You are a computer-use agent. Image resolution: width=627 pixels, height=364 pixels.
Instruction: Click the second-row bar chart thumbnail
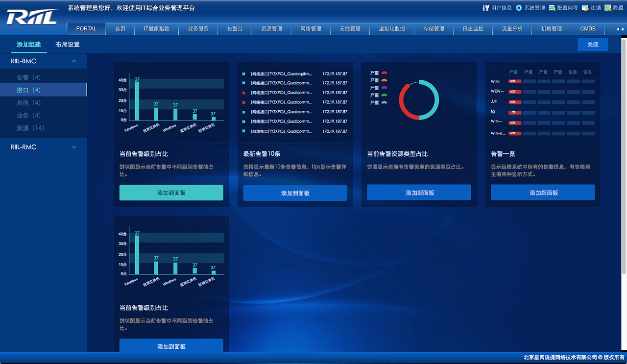[171, 256]
